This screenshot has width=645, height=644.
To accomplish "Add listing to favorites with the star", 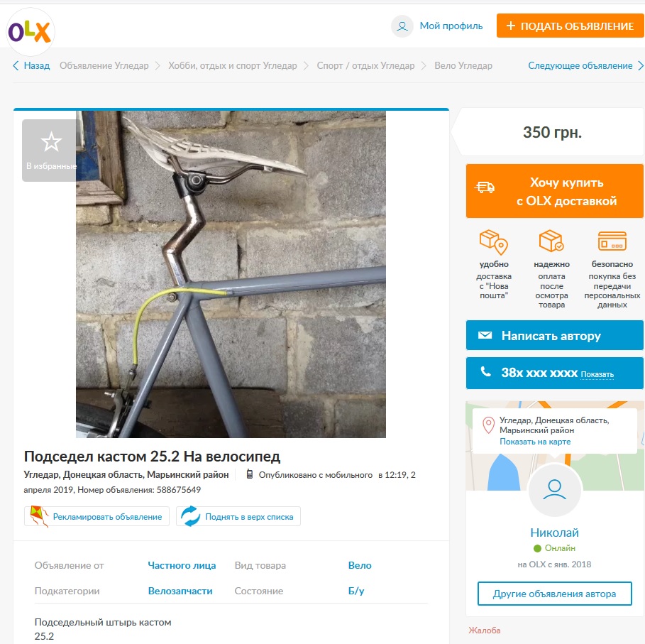I will (51, 151).
